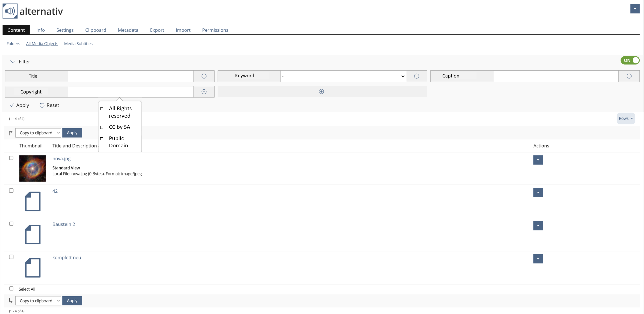Image resolution: width=644 pixels, height=314 pixels.
Task: Click the alternativ media pool speaker icon
Action: point(10,11)
